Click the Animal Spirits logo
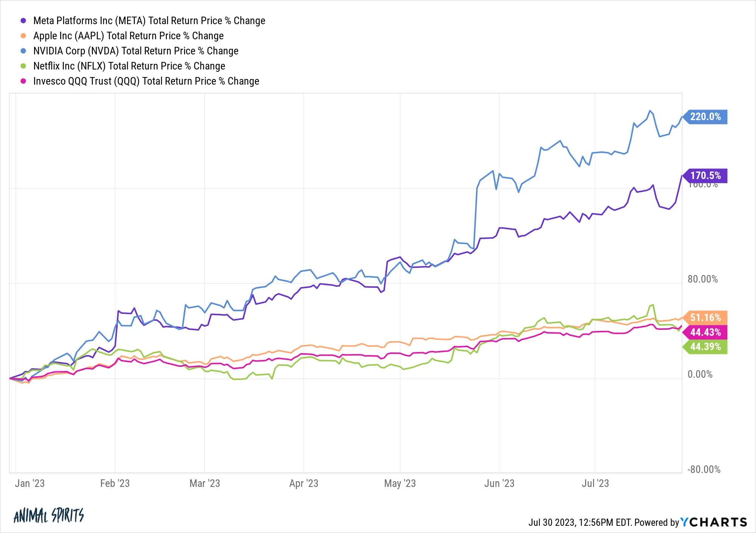This screenshot has height=533, width=756. click(49, 515)
